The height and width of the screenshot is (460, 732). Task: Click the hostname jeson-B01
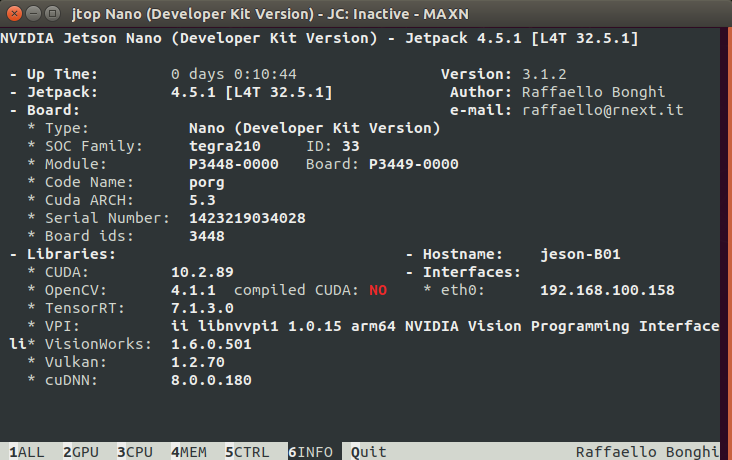point(580,254)
